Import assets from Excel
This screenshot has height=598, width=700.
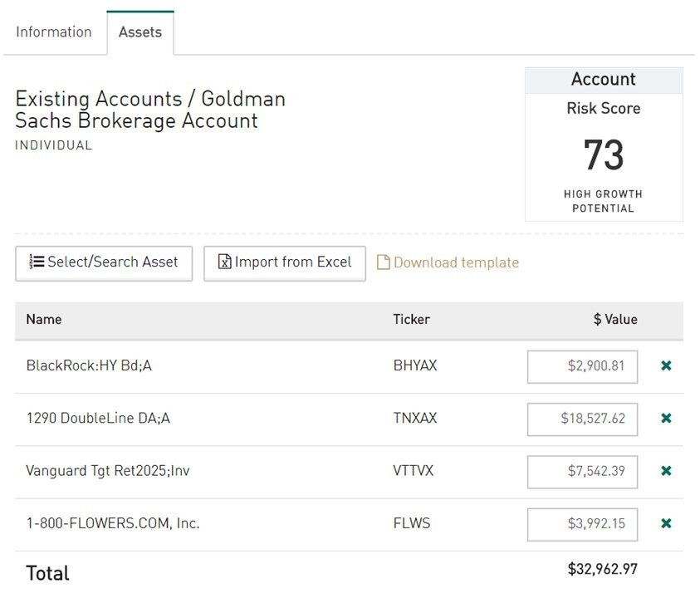pos(285,263)
